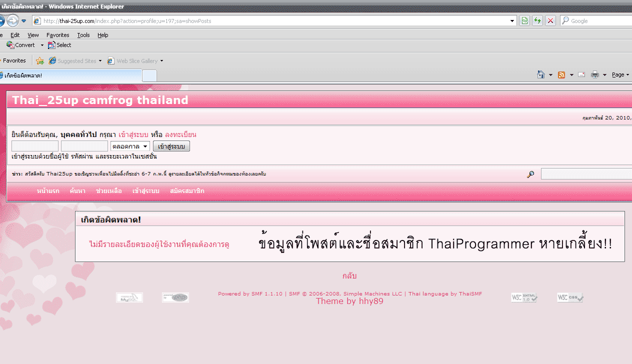Expand the Convert dropdown arrow
The height and width of the screenshot is (364, 632).
tap(42, 45)
